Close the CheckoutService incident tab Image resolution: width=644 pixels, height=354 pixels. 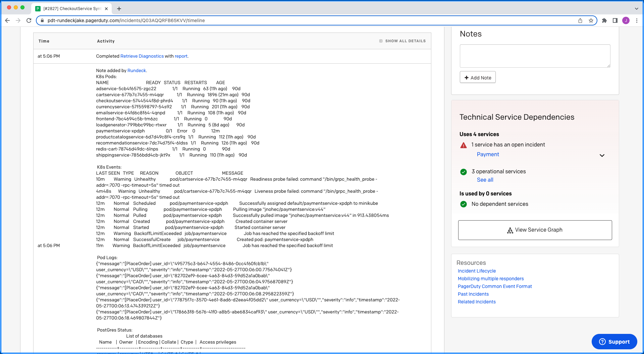(106, 9)
